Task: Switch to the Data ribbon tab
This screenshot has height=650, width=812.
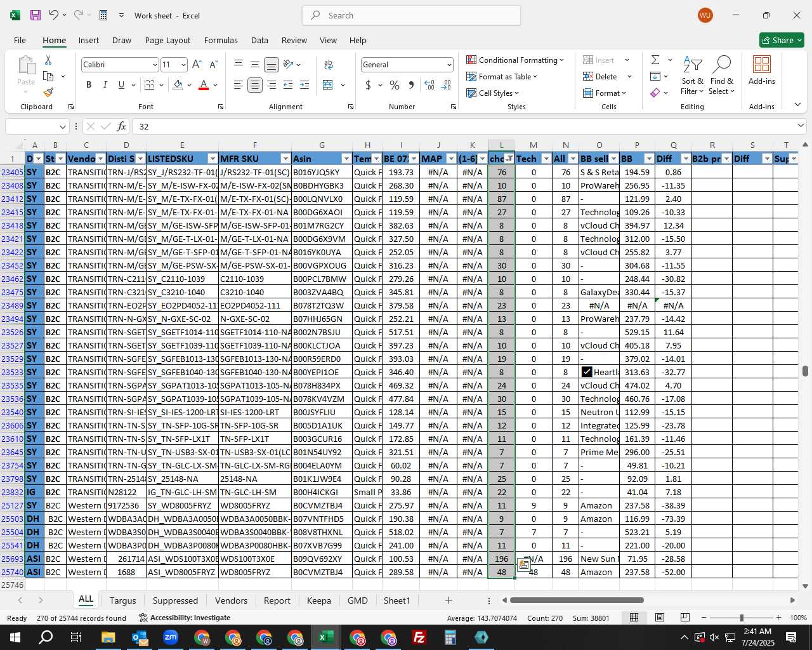Action: 259,40
